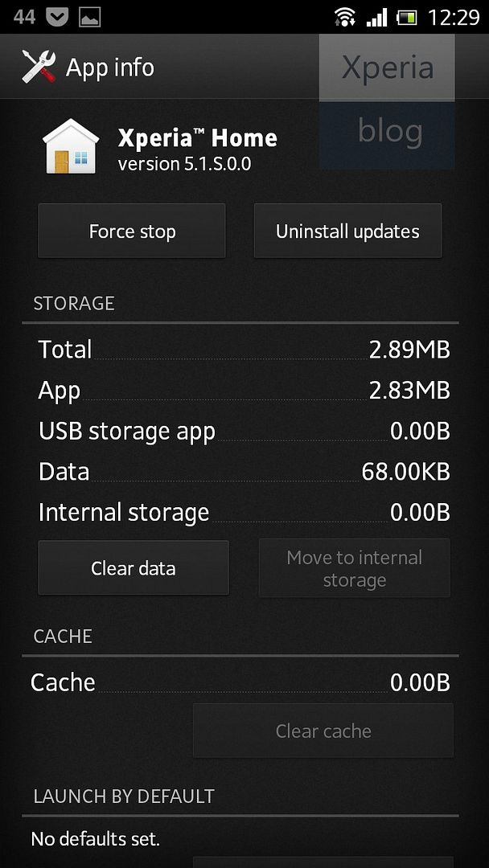Tap the 44 notification counter
489x868 pixels.
pyautogui.click(x=24, y=16)
